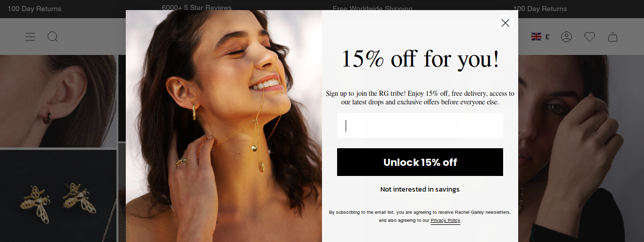The width and height of the screenshot is (644, 242).
Task: Open the site search icon
Action: (x=53, y=37)
